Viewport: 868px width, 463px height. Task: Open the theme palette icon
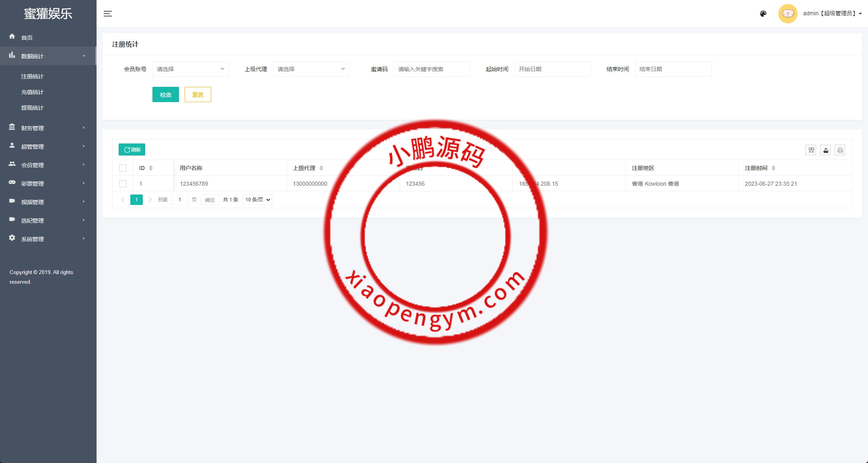(x=763, y=14)
